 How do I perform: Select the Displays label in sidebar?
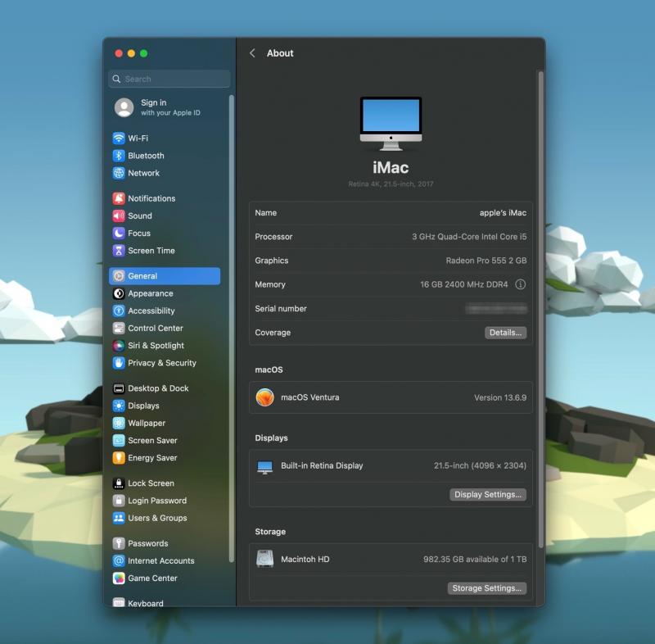click(x=143, y=406)
